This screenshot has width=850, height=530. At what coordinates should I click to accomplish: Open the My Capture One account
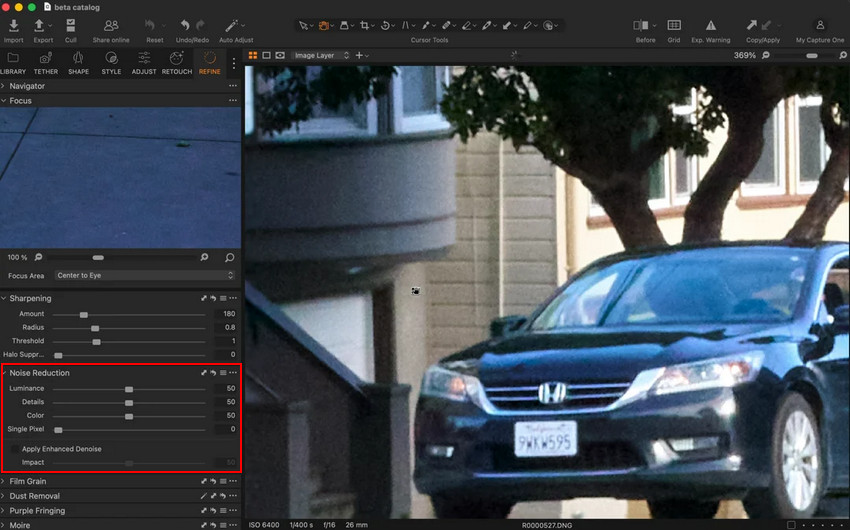(820, 25)
